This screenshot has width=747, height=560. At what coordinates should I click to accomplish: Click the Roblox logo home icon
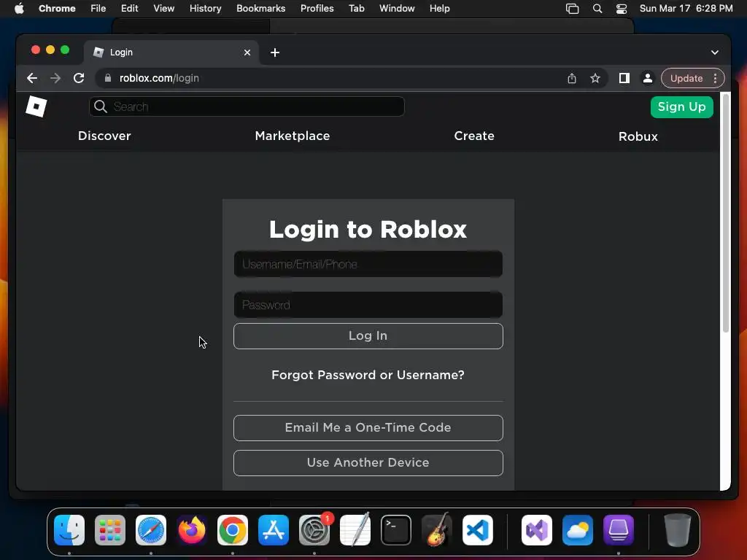(36, 106)
